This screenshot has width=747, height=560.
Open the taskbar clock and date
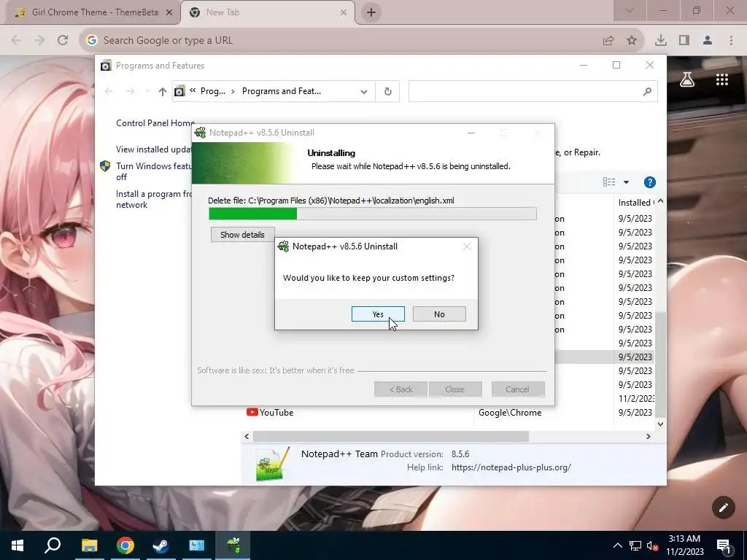click(x=684, y=545)
